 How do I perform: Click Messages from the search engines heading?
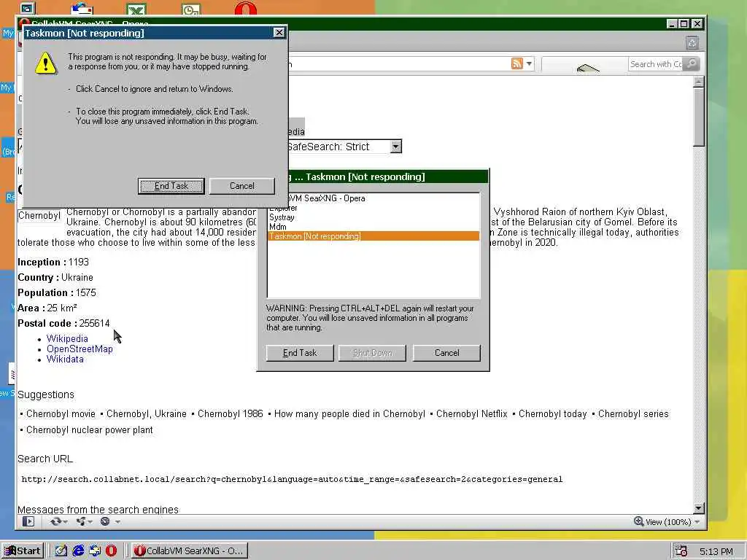[98, 510]
